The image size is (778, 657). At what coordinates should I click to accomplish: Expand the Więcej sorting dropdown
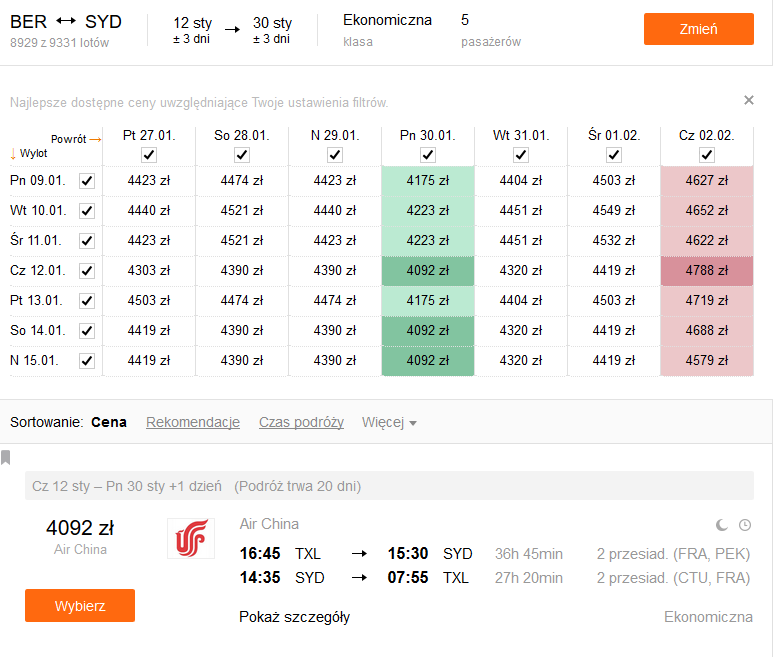point(389,422)
